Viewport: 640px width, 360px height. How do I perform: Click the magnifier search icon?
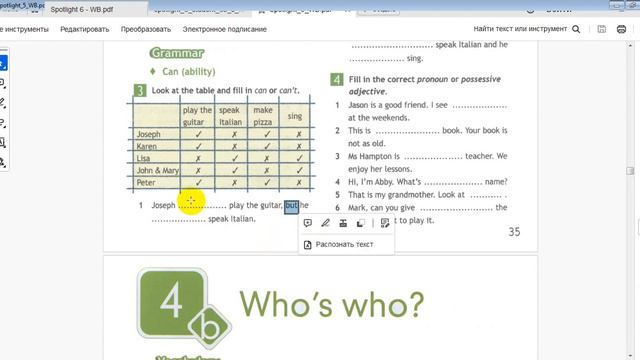click(576, 29)
